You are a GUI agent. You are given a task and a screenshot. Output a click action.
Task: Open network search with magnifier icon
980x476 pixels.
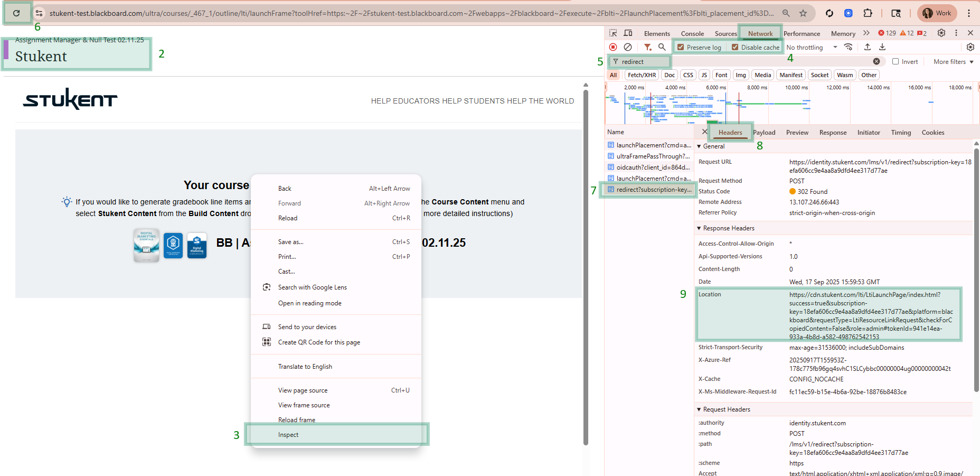(x=662, y=47)
